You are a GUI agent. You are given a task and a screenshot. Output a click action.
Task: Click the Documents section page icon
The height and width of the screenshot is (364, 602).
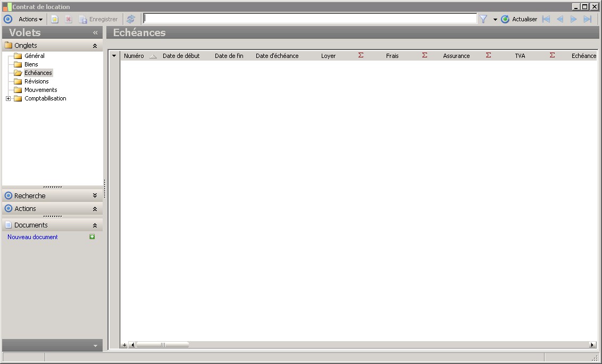point(9,225)
